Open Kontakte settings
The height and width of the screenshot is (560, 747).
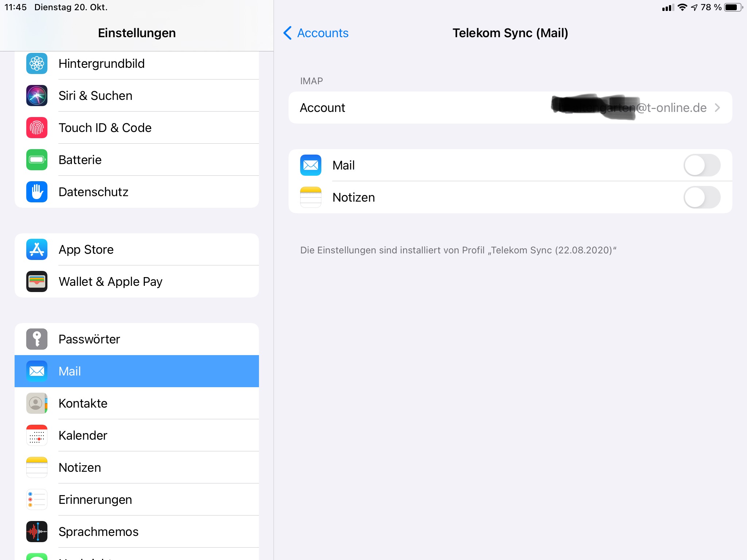coord(137,403)
